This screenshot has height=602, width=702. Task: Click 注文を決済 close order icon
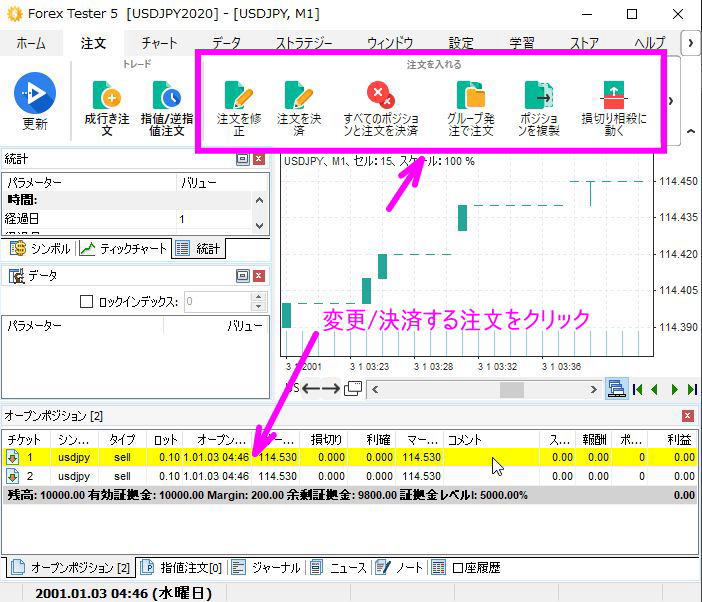[299, 95]
